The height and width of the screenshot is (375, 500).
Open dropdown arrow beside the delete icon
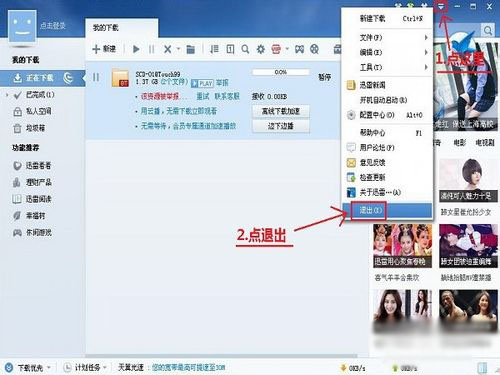(x=178, y=49)
